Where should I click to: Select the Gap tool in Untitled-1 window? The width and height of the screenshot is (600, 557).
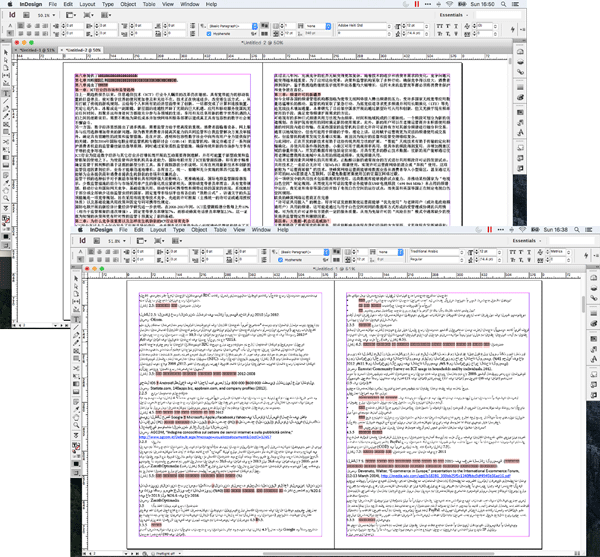[76, 302]
